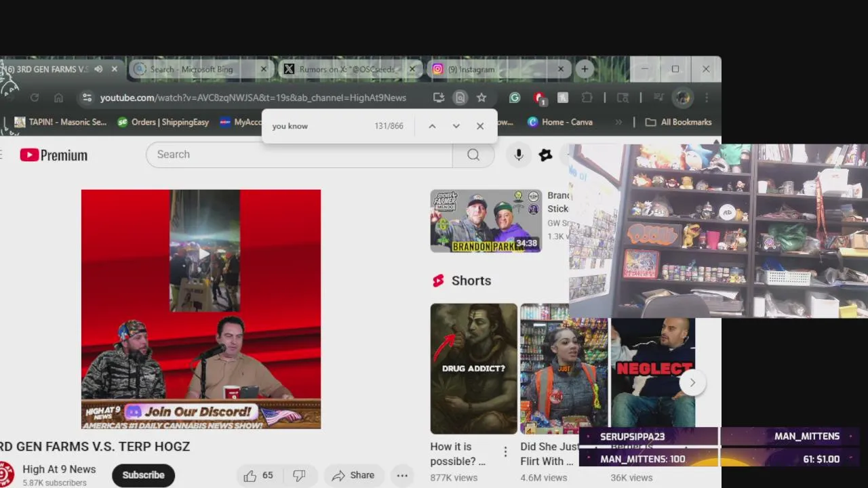Click the YouTube create icon beside microphone

(546, 155)
